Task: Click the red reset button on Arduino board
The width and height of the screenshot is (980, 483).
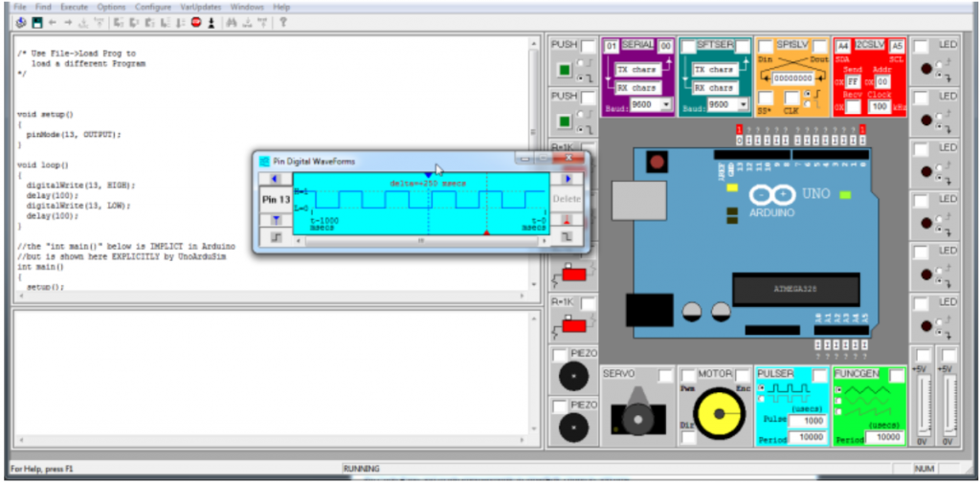Action: coord(657,162)
